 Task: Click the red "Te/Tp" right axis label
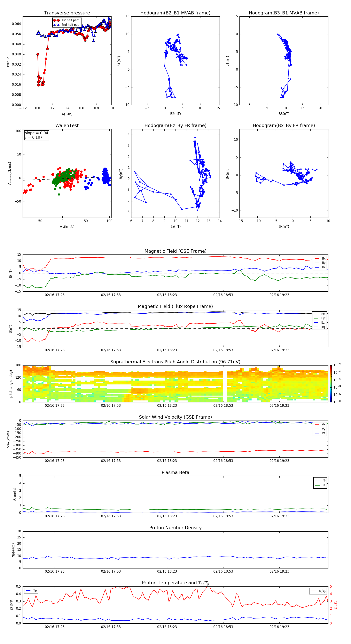click(x=336, y=605)
